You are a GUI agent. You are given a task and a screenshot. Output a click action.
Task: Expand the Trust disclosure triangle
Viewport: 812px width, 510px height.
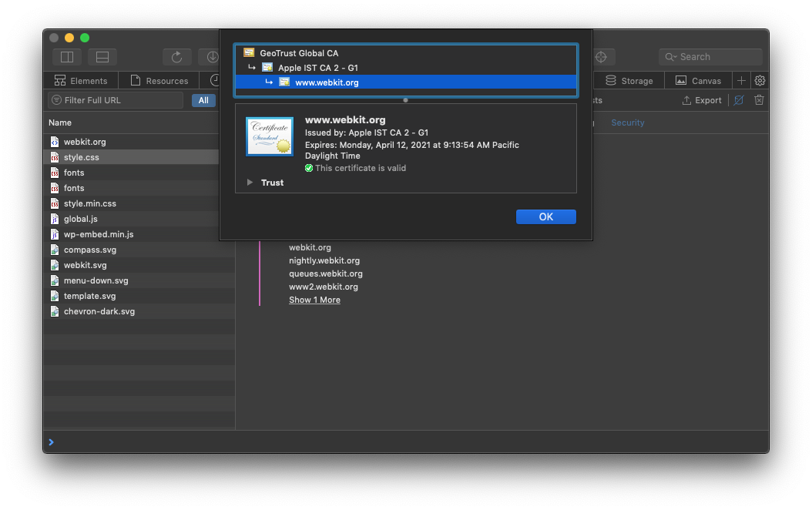coord(250,183)
